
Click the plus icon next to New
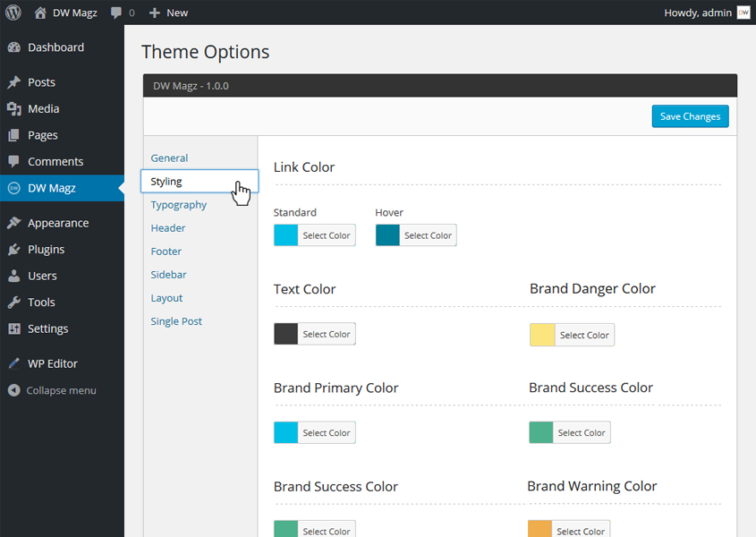tap(154, 13)
